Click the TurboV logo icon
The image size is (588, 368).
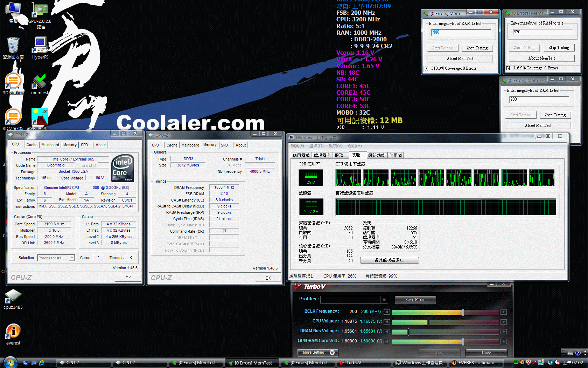click(x=297, y=287)
